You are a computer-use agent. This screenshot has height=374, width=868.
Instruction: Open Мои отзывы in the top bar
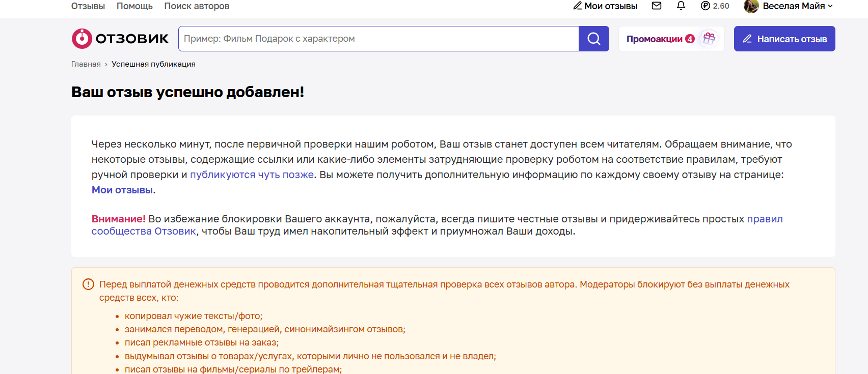click(605, 6)
